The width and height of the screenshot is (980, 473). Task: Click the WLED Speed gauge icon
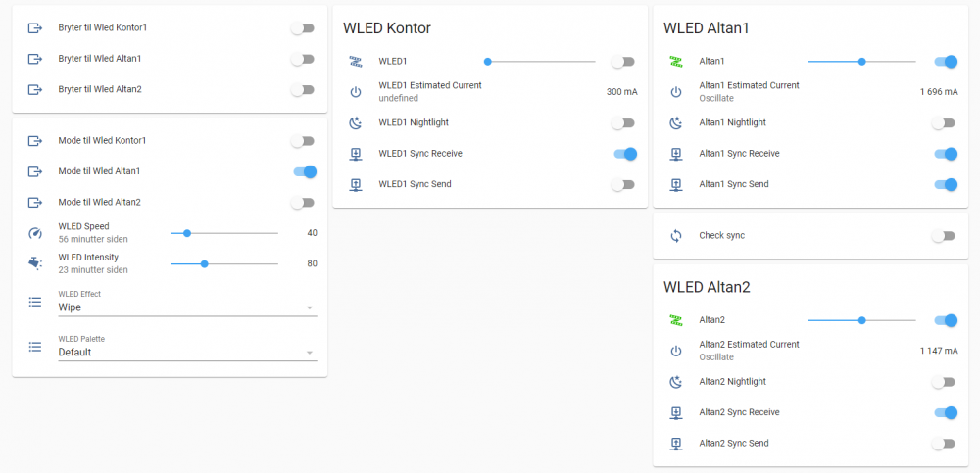35,233
